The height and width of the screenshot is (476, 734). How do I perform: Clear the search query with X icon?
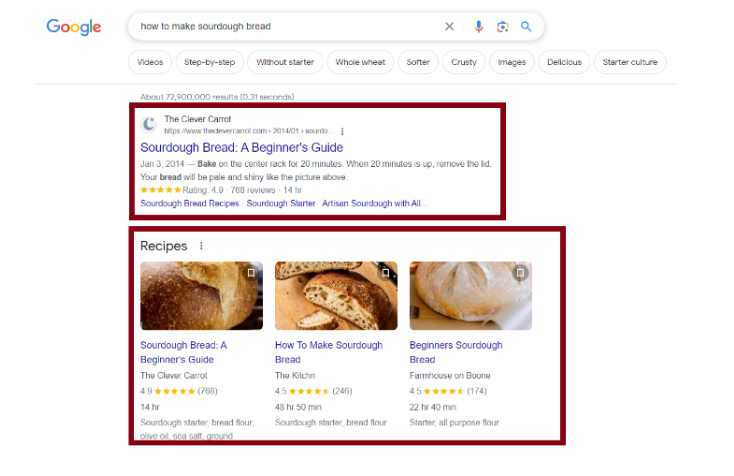449,26
